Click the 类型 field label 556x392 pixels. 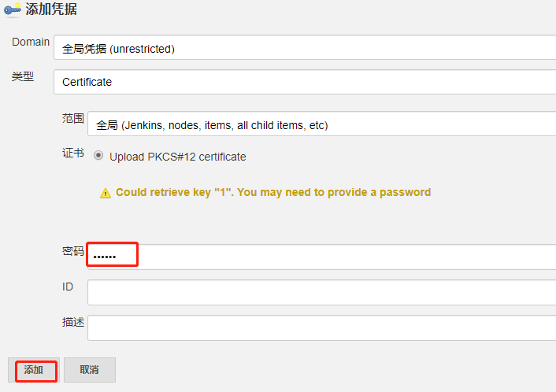22,76
